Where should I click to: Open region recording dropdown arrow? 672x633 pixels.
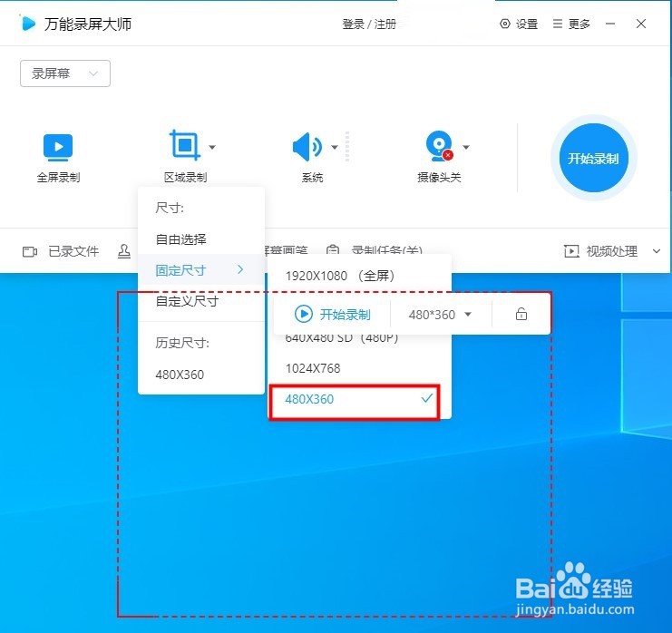[212, 147]
